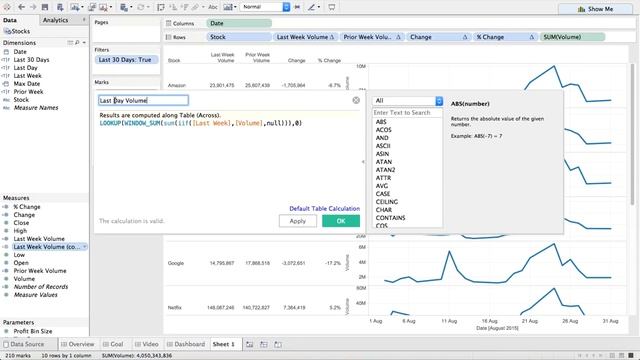Screen dimensions: 640x360
Task: Click the swap rows and columns icon
Action: [161, 7]
